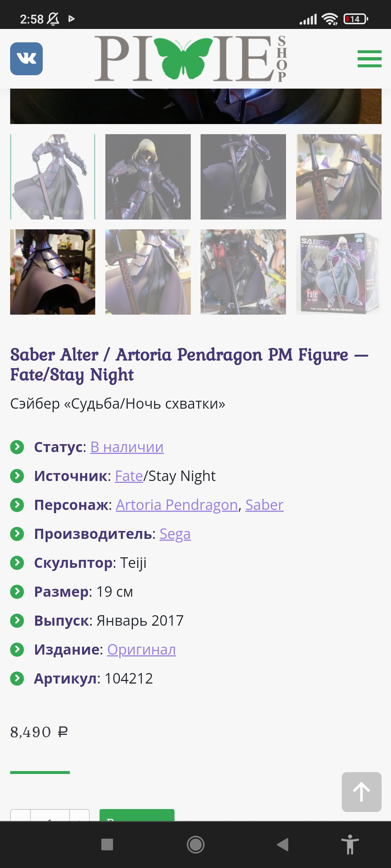
Task: Open the Saber character link
Action: 265,505
